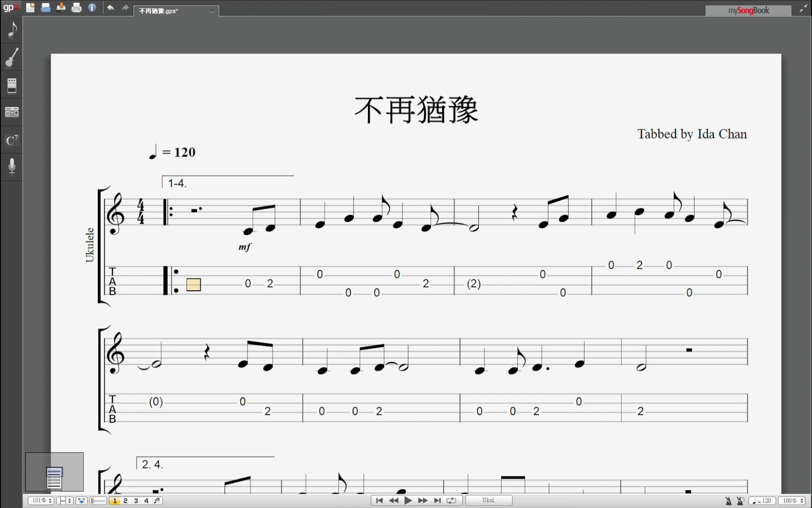Click the tempo marking = 120 on score
Screen dimensions: 812x508
point(172,152)
